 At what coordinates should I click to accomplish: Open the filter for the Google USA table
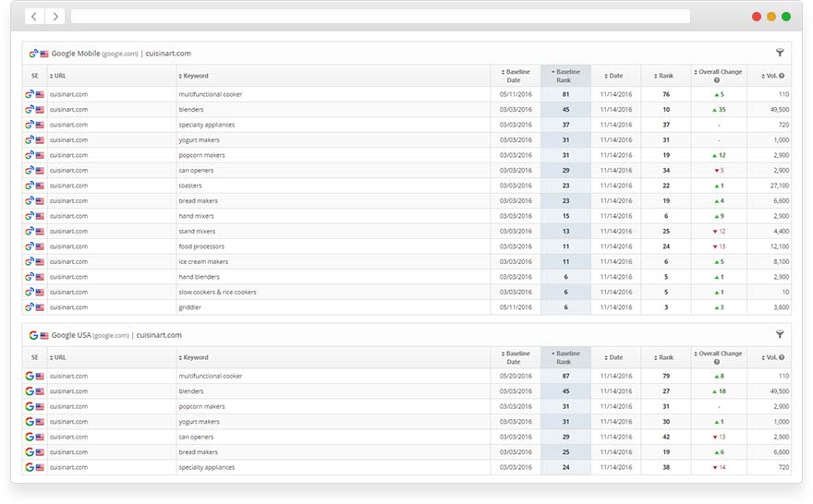tap(780, 335)
